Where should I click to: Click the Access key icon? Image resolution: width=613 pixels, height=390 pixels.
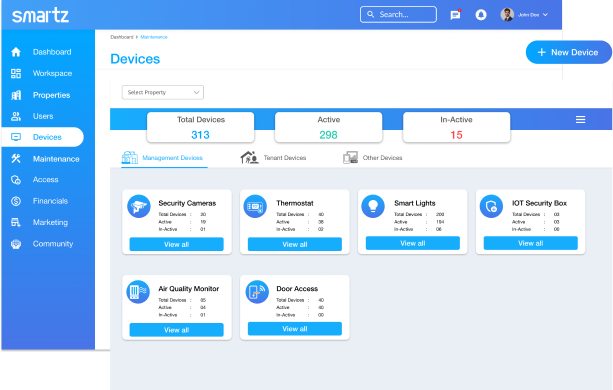(x=16, y=180)
